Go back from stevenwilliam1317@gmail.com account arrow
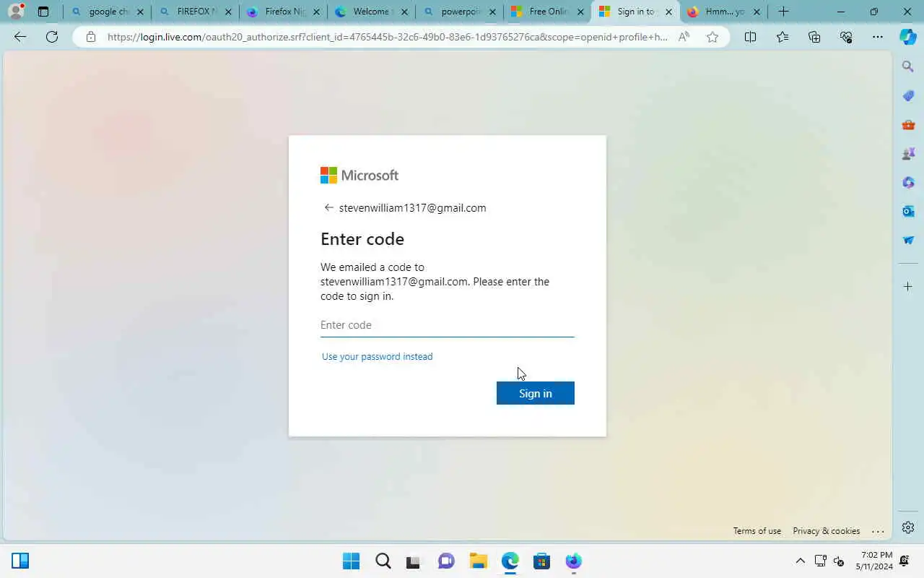924x578 pixels. [328, 207]
